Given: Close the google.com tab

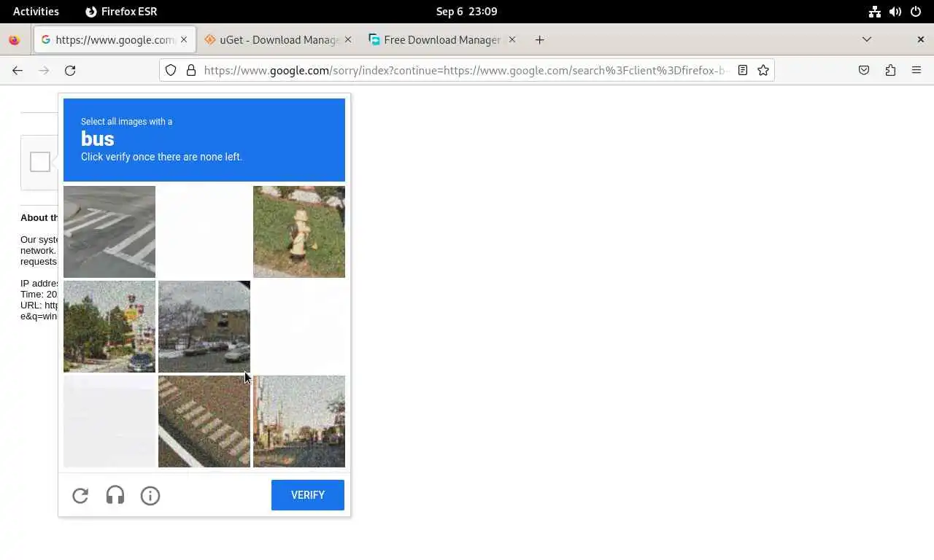Looking at the screenshot, I should (184, 39).
